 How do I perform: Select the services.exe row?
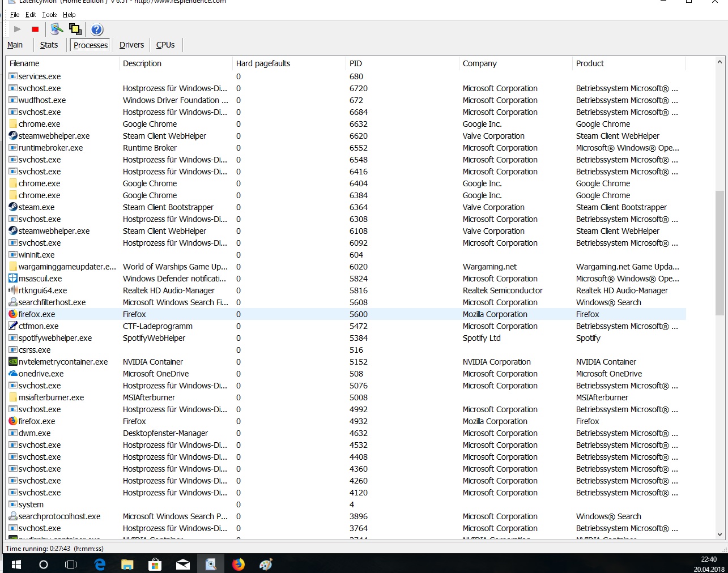[346, 76]
